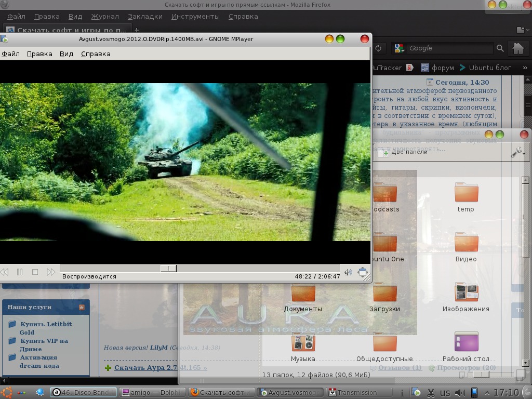Screen dimensions: 532x399
Task: Click the MPlayer seek bar handle
Action: coord(168,269)
